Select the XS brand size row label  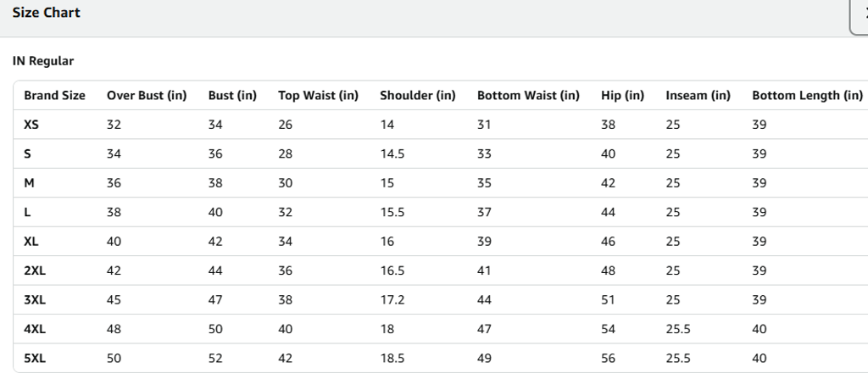click(31, 125)
